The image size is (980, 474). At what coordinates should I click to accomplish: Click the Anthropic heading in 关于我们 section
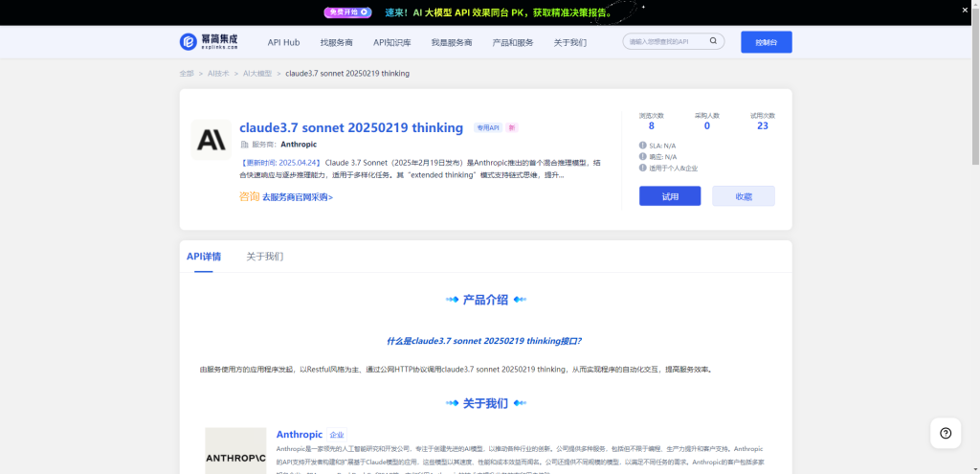click(300, 434)
